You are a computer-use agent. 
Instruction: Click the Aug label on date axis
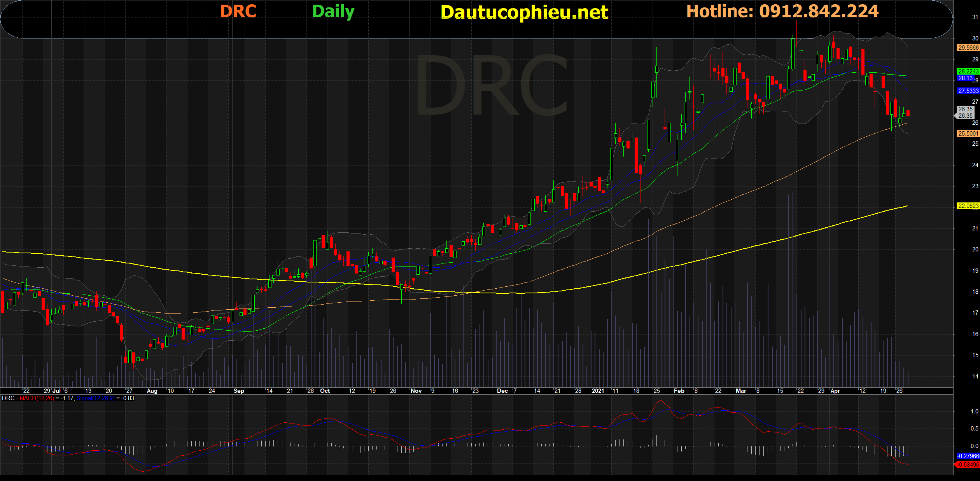(x=152, y=391)
